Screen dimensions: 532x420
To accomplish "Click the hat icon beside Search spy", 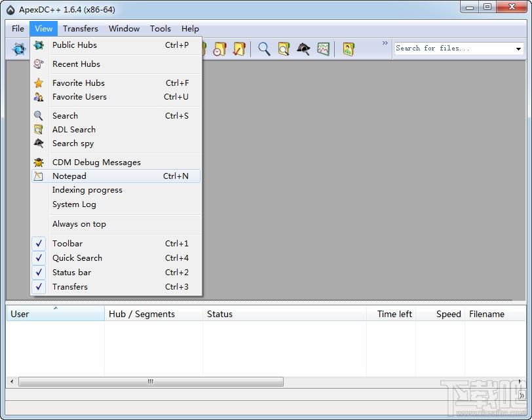I will pos(39,143).
